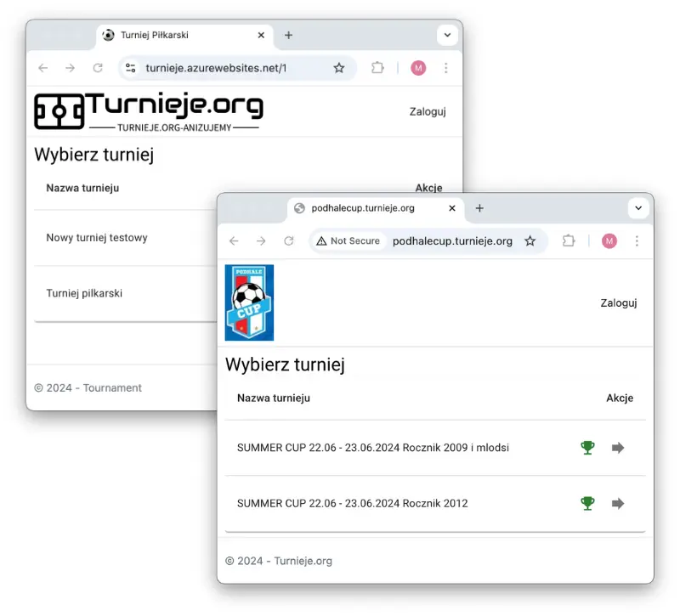Open new tab in azurewebsites window

288,35
